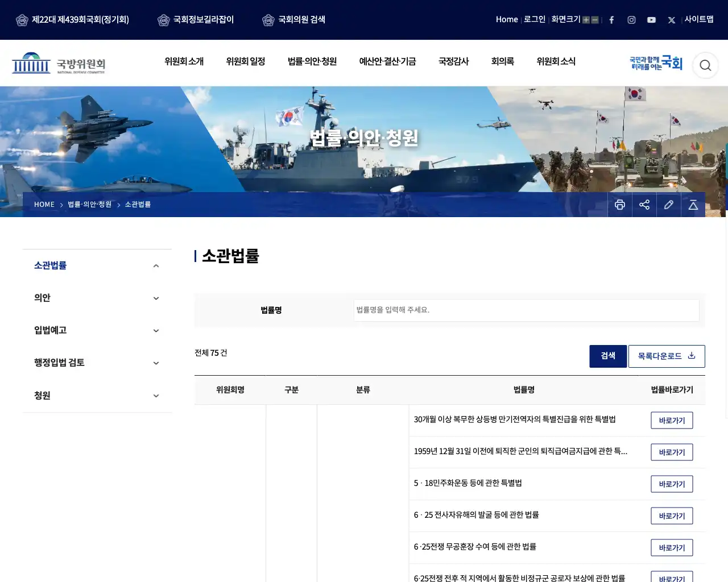Viewport: 728px width, 582px height.
Task: Click the 국회의원 검색 link
Action: [x=301, y=20]
